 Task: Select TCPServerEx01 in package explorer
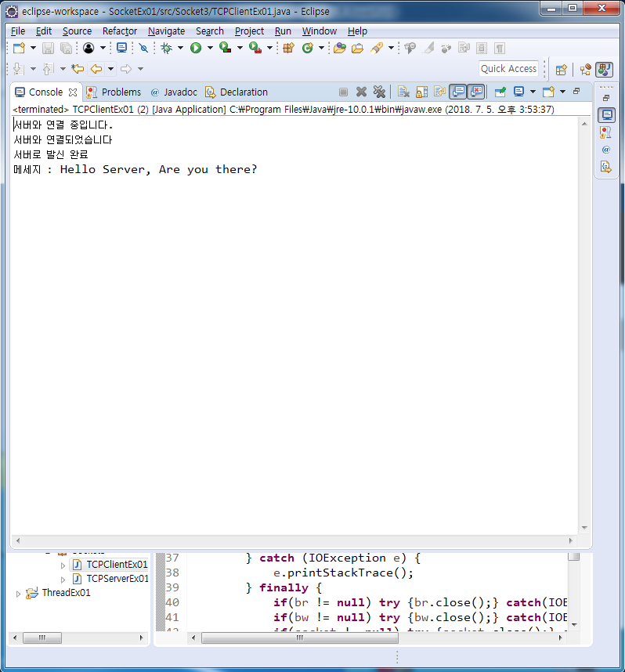pos(117,579)
